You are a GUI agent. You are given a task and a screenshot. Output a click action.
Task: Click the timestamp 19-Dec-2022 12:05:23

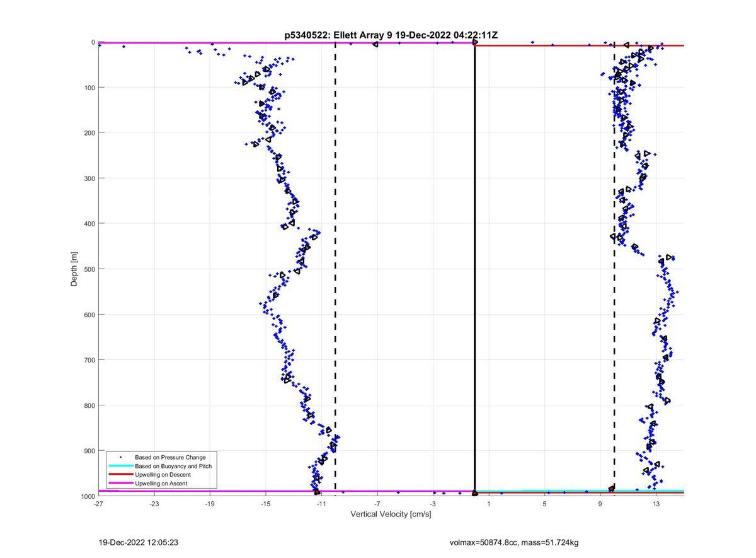pyautogui.click(x=138, y=542)
